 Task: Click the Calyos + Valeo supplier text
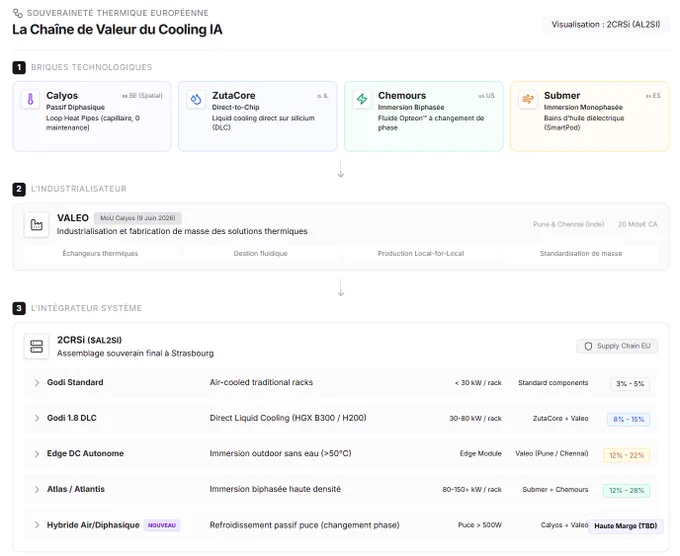[564, 525]
